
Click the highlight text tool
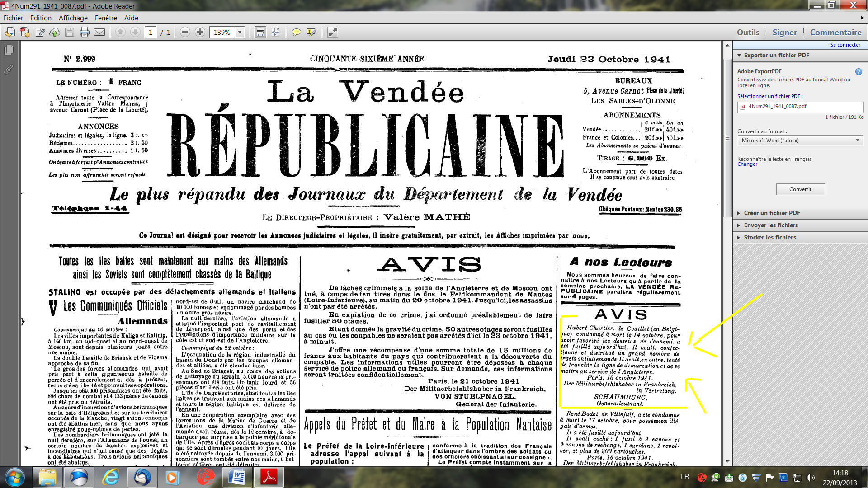click(311, 32)
